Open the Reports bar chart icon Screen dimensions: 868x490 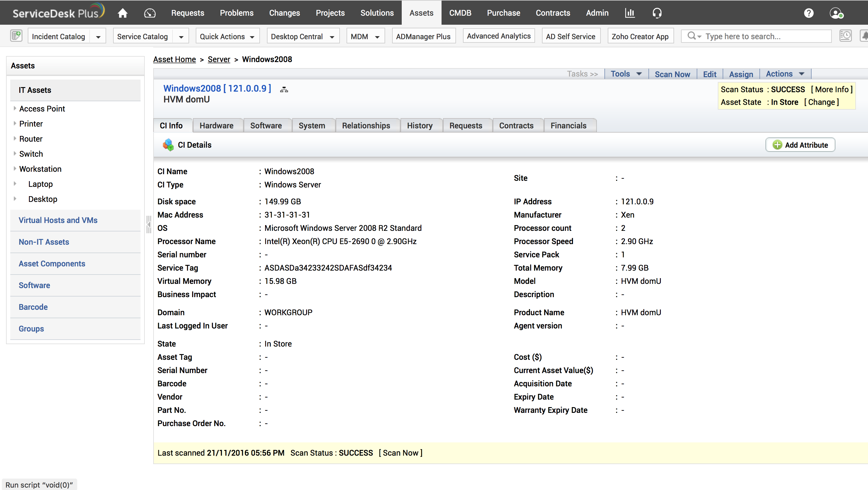(x=629, y=13)
